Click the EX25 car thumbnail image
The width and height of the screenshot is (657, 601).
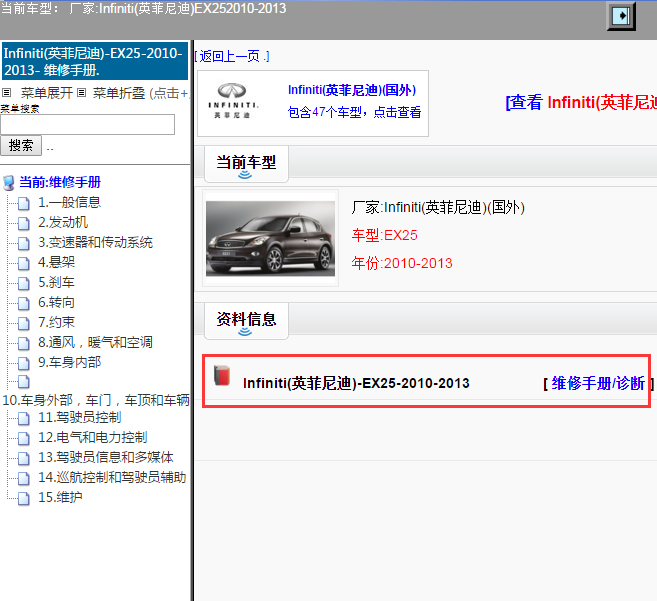click(x=270, y=238)
